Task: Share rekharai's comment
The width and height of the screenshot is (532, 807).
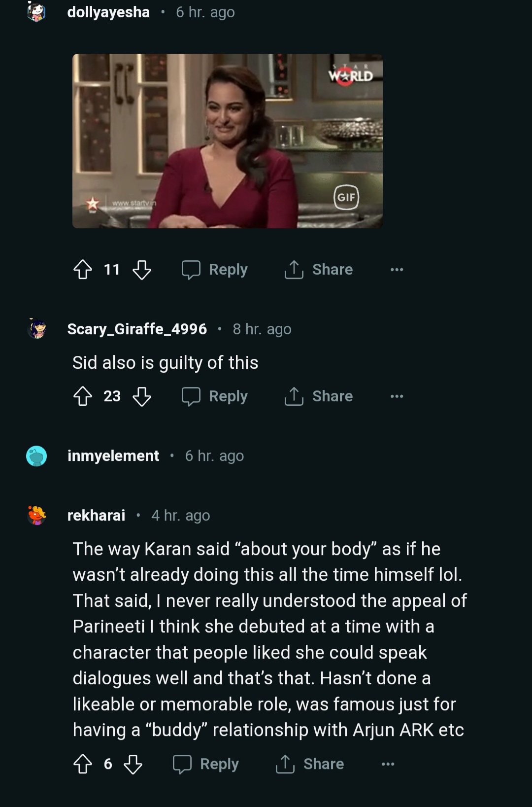Action: [x=310, y=764]
